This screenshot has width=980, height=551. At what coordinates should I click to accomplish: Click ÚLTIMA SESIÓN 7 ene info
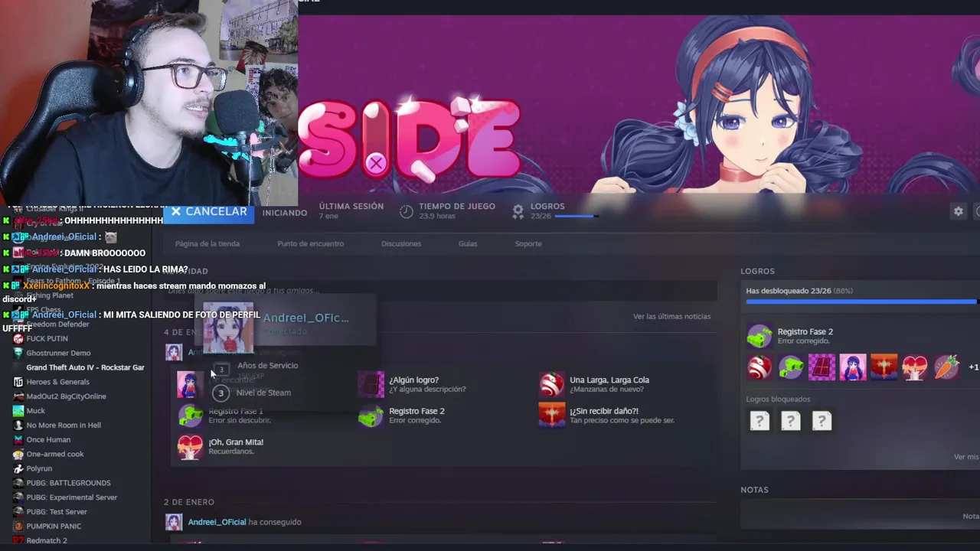(x=351, y=210)
